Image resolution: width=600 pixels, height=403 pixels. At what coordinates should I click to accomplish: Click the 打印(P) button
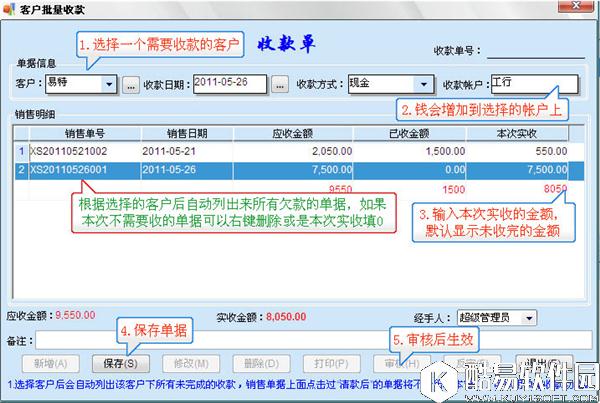click(x=331, y=364)
